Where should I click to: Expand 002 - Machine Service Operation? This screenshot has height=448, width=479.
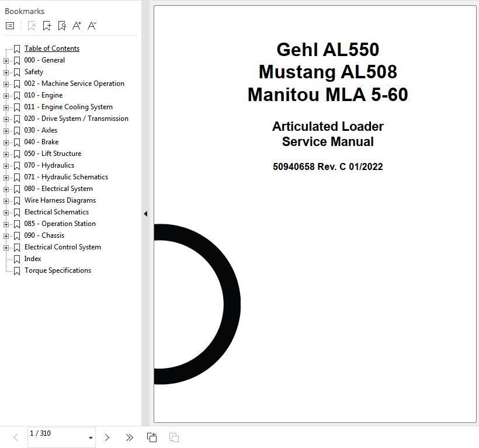tap(6, 84)
